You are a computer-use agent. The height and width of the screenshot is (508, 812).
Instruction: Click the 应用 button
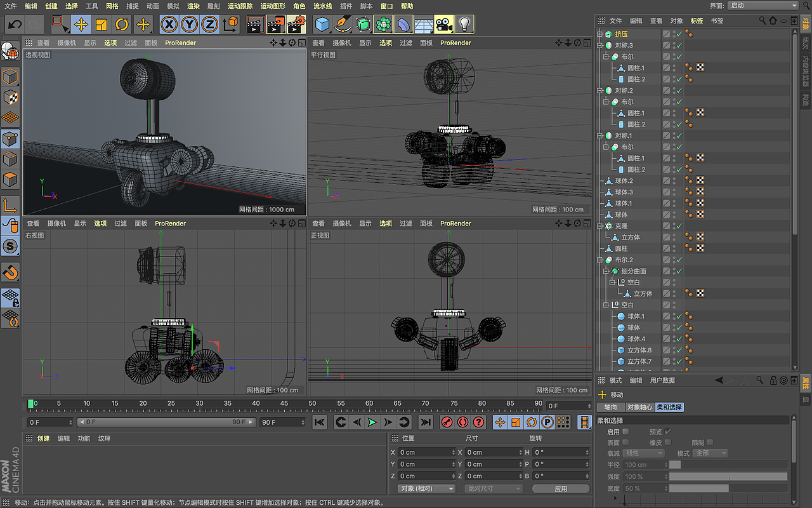click(x=561, y=488)
